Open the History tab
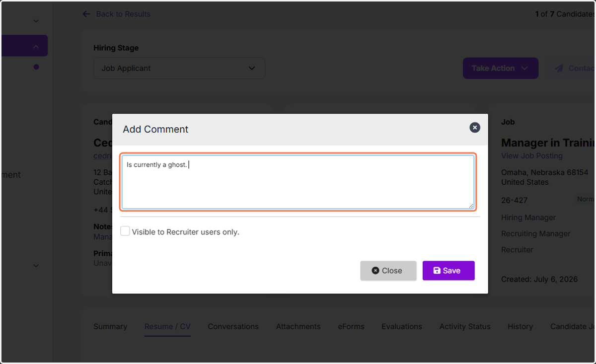Image resolution: width=596 pixels, height=364 pixels. click(520, 326)
